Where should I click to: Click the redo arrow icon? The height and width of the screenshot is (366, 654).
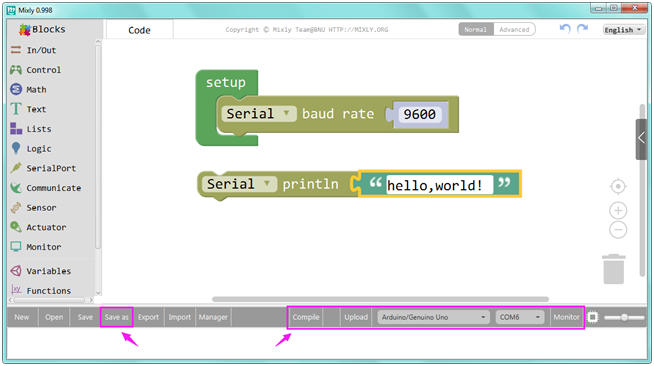(582, 29)
